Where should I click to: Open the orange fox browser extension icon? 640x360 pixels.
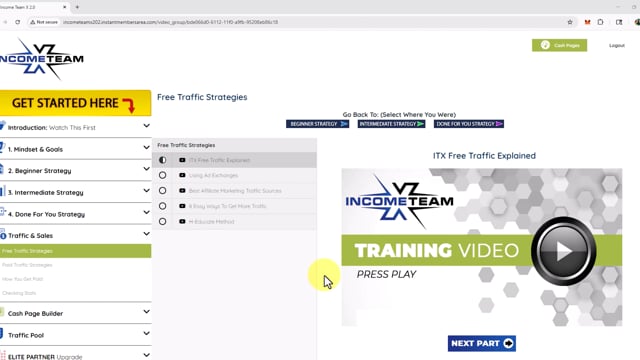click(587, 22)
